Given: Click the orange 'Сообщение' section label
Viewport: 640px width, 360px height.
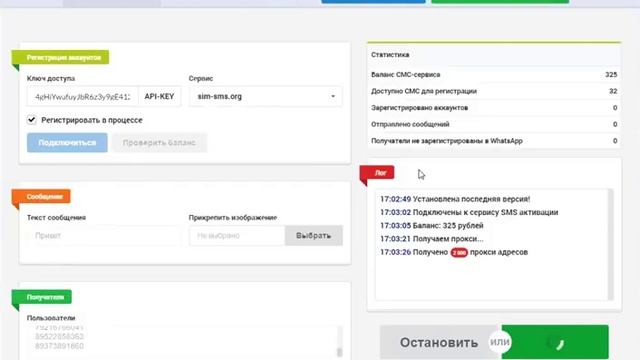Looking at the screenshot, I should click(x=41, y=196).
